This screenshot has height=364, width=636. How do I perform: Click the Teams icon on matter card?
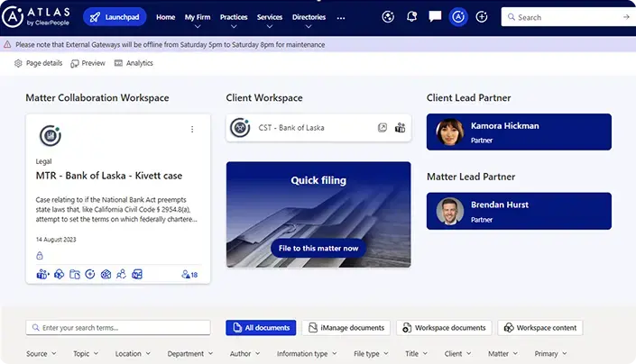tap(41, 274)
